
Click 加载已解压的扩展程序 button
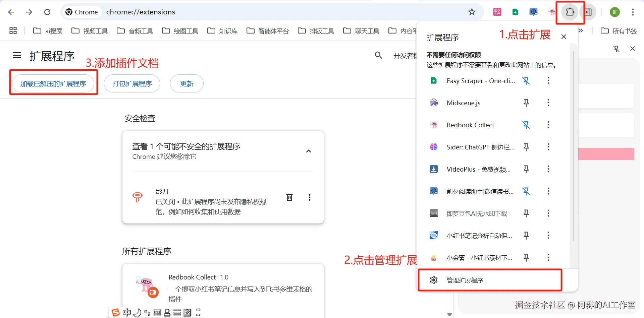pyautogui.click(x=53, y=83)
